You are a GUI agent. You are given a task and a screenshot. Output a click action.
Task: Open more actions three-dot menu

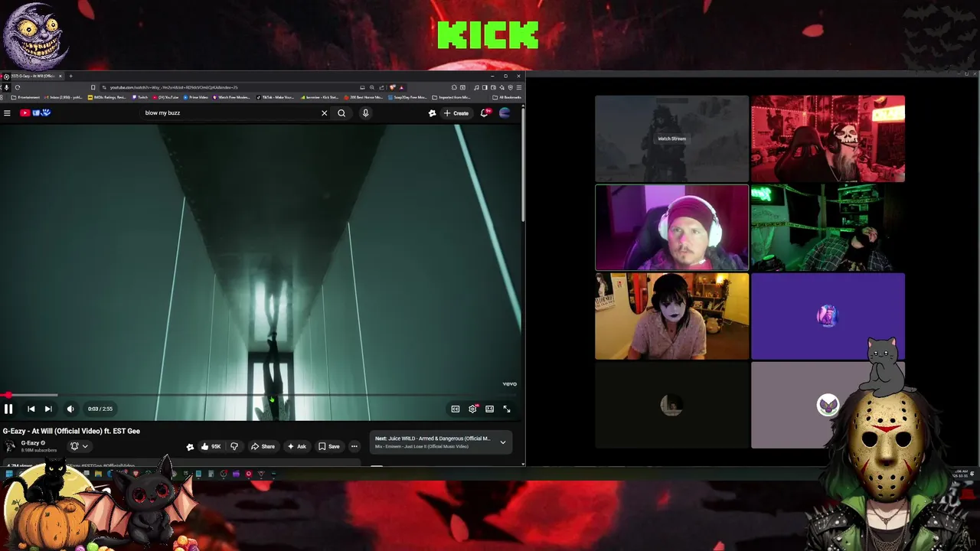tap(354, 446)
